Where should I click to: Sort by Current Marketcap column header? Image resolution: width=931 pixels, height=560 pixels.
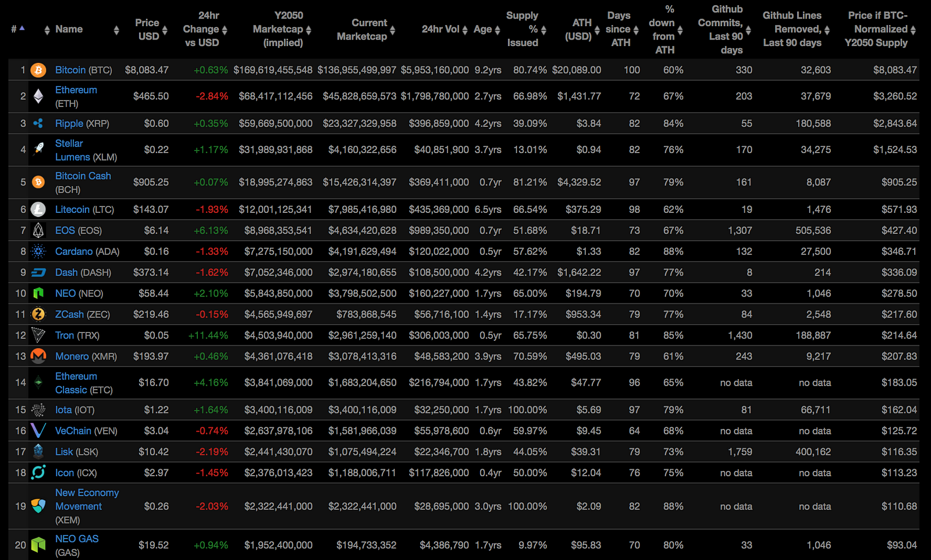(x=365, y=30)
